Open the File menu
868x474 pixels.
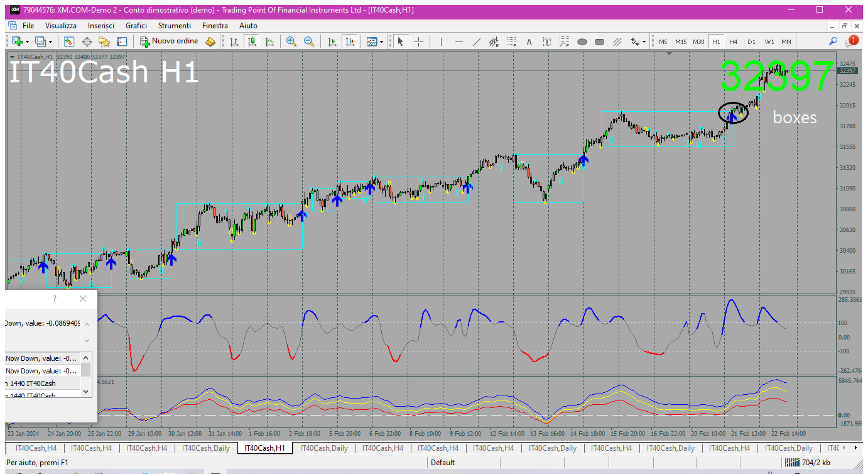coord(28,26)
